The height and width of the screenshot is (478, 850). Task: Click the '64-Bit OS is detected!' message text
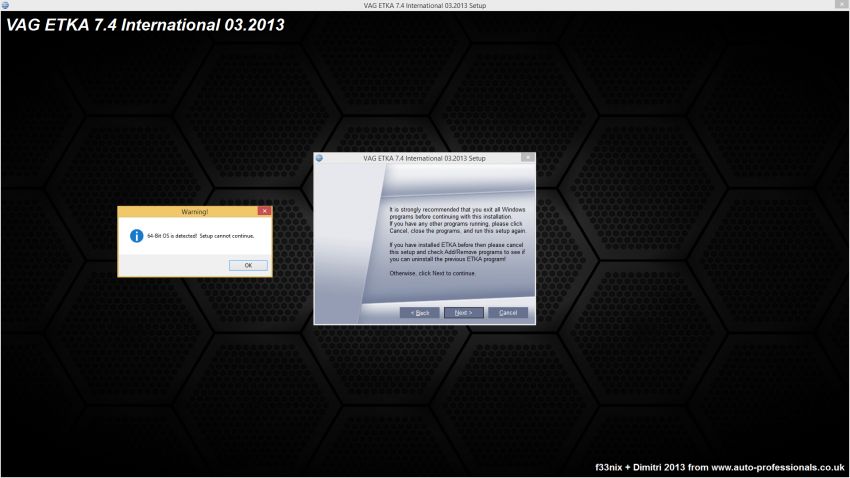point(201,236)
